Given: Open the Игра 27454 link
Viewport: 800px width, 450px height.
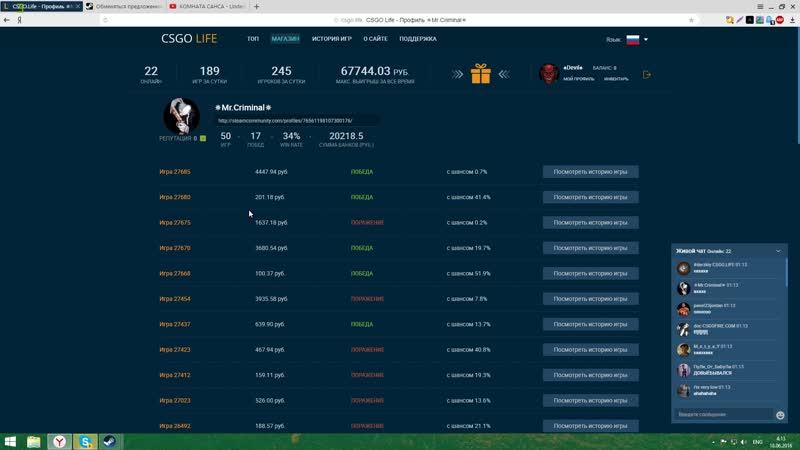Looking at the screenshot, I should [x=175, y=299].
